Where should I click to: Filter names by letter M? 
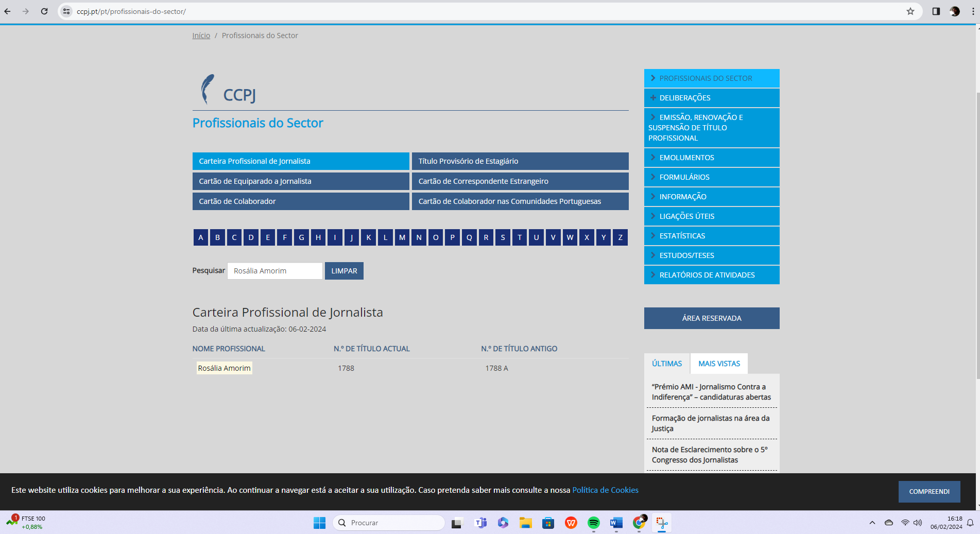(402, 237)
